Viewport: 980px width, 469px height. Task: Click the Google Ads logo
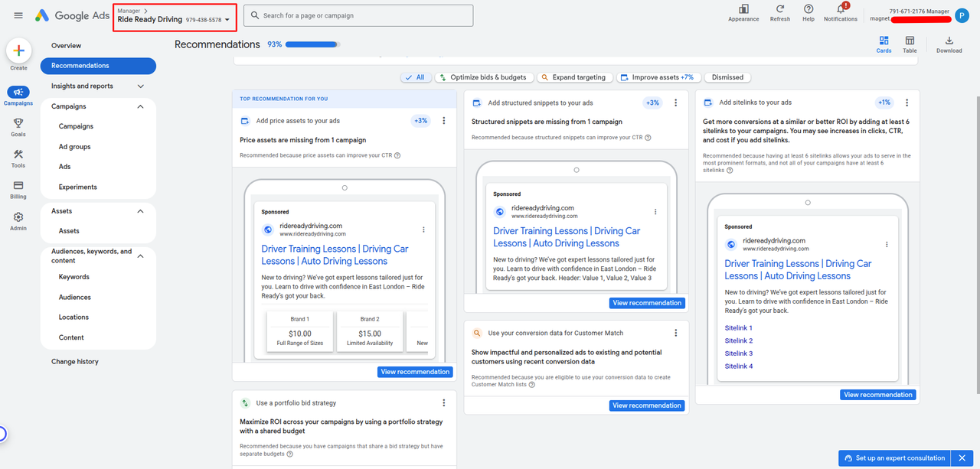coord(70,15)
